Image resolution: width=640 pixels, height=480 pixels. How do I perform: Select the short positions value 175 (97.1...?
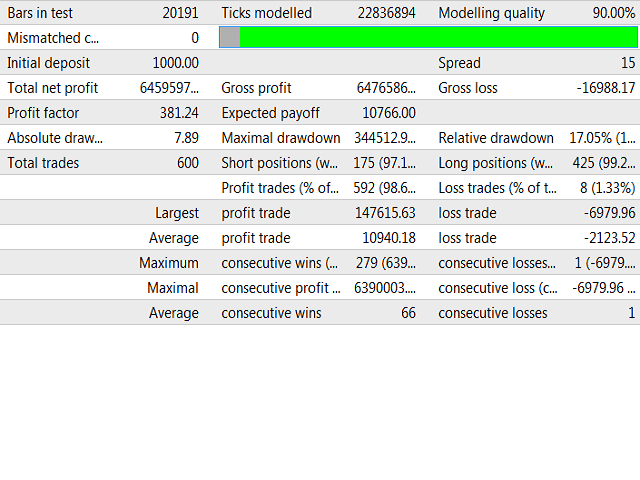point(384,163)
